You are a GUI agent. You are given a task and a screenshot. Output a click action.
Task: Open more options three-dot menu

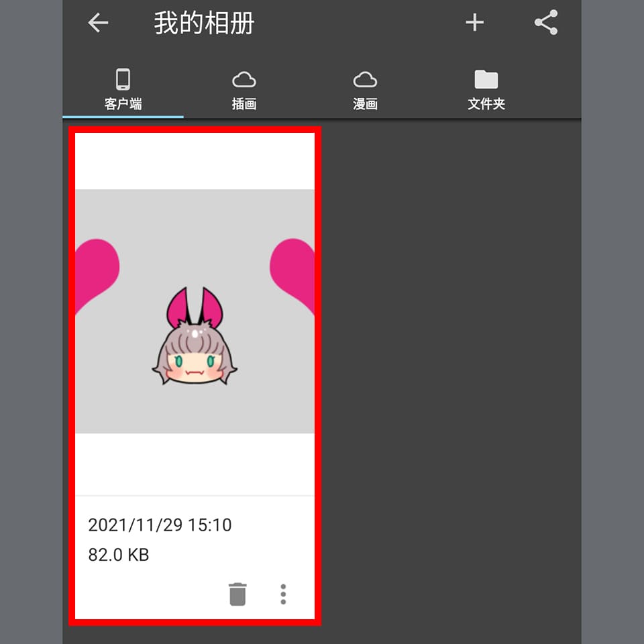coord(283,594)
